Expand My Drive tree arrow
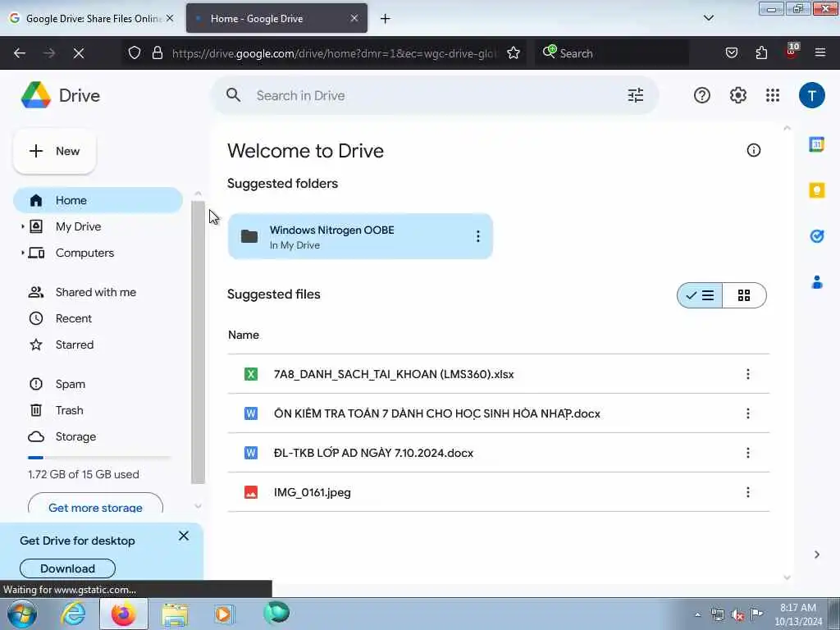Image resolution: width=840 pixels, height=630 pixels. pyautogui.click(x=22, y=226)
